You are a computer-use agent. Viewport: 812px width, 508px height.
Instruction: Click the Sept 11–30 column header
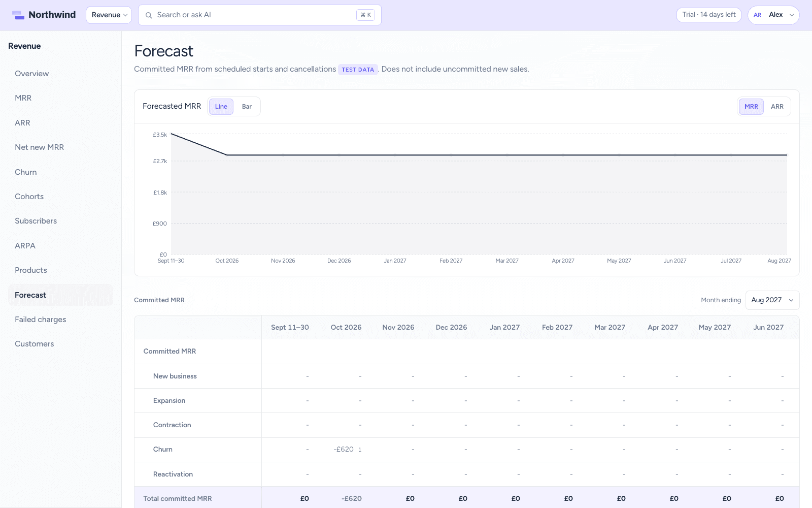(x=290, y=328)
